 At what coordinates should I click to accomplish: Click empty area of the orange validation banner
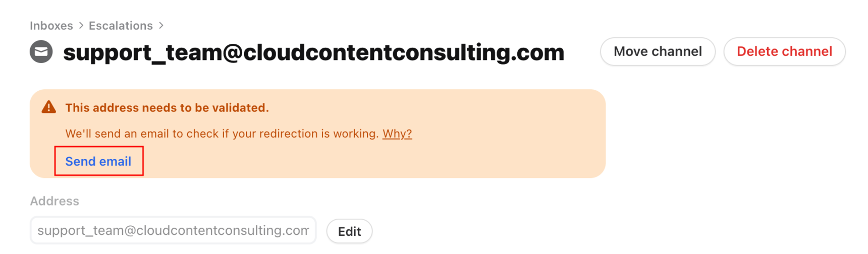(x=479, y=156)
